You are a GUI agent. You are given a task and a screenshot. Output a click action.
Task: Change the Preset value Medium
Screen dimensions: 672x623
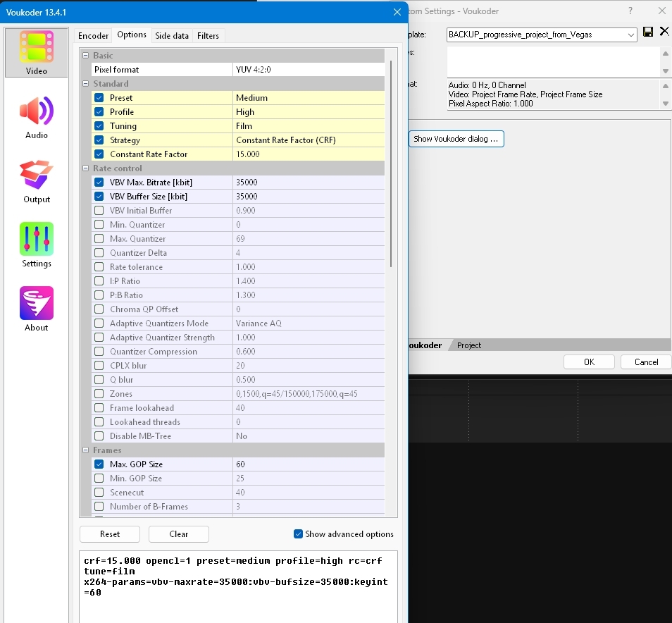[x=308, y=98]
